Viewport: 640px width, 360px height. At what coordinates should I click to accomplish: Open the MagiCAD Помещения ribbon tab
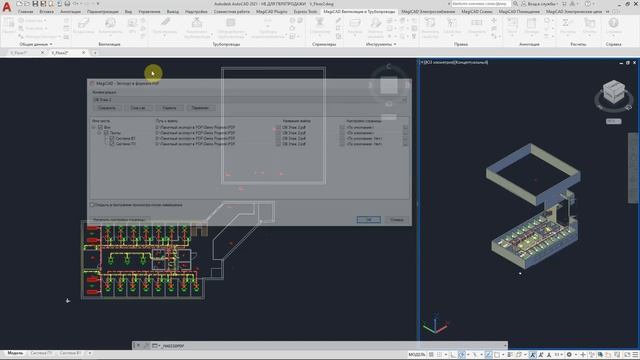click(519, 12)
